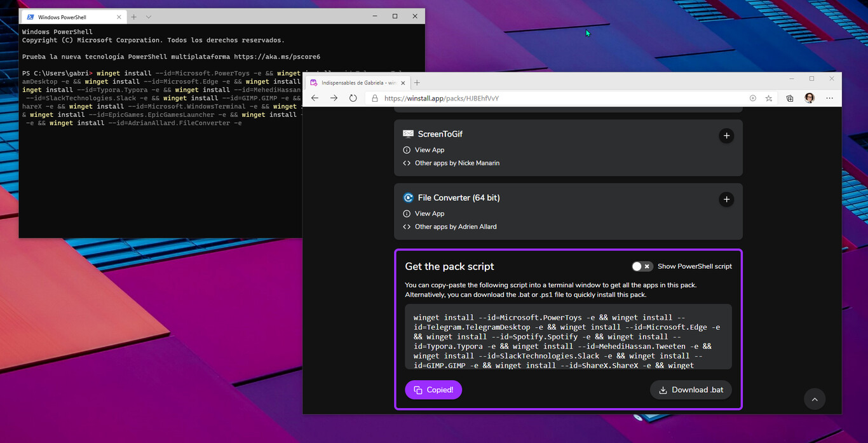Reload the winstall page

click(x=353, y=98)
